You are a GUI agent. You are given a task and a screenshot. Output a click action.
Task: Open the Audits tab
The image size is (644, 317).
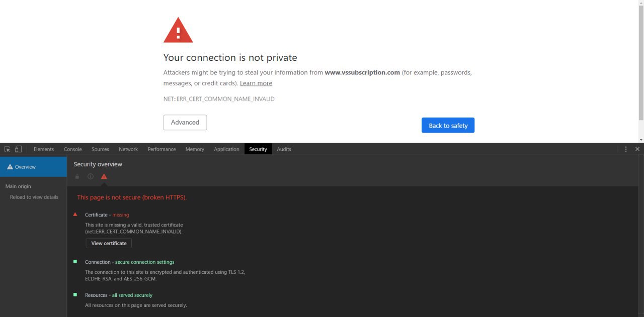pyautogui.click(x=284, y=149)
